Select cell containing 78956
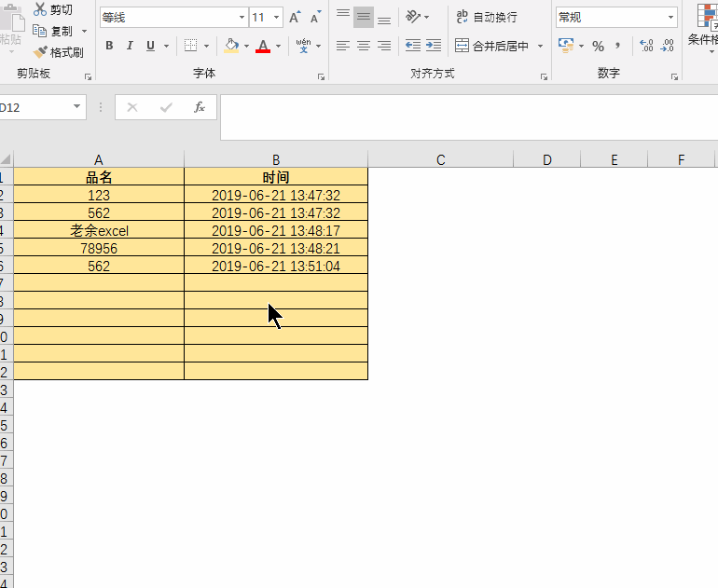This screenshot has height=588, width=718. 99,248
